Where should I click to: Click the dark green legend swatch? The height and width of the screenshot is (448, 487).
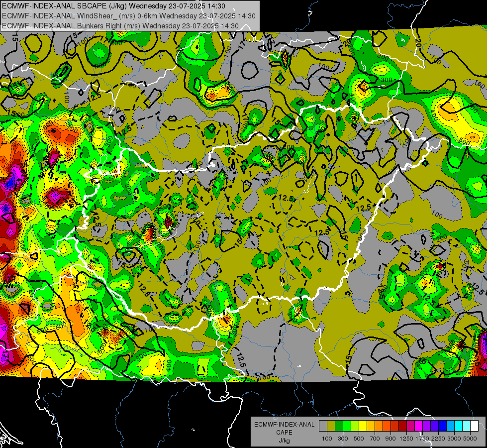tap(339, 426)
